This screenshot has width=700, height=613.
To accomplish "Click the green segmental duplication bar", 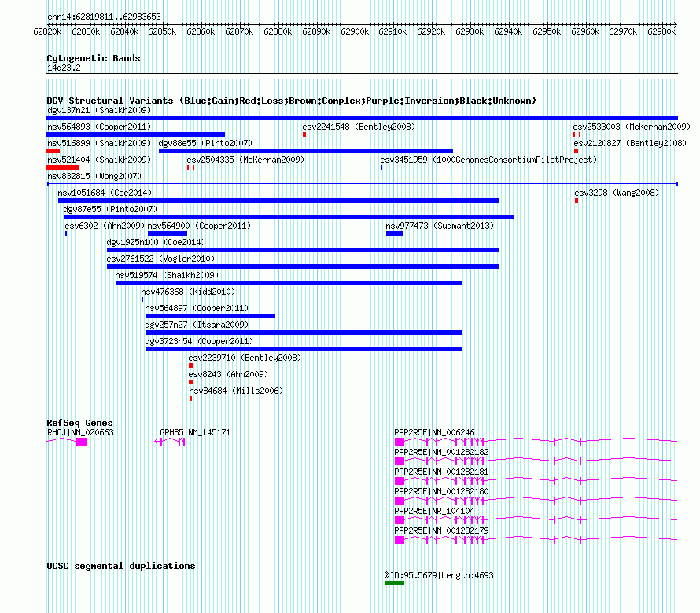I will click(x=395, y=583).
